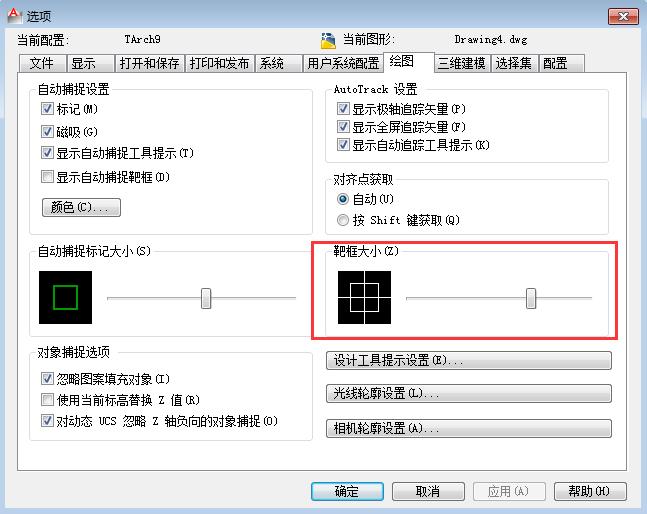647x514 pixels.
Task: Open the 三维建模 tab
Action: coord(461,63)
